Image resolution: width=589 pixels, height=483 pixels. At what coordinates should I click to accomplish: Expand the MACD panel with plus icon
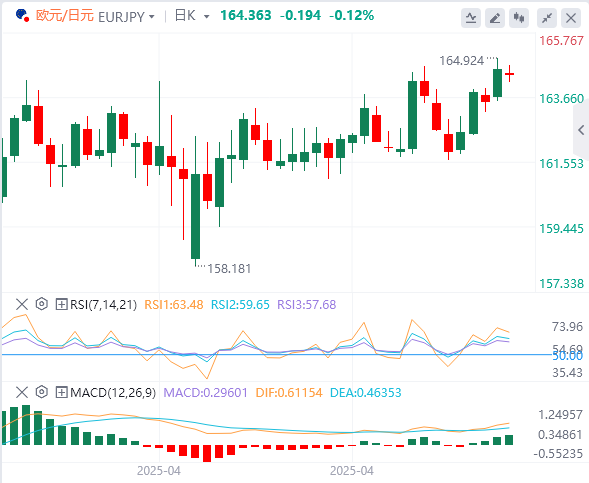(x=61, y=392)
